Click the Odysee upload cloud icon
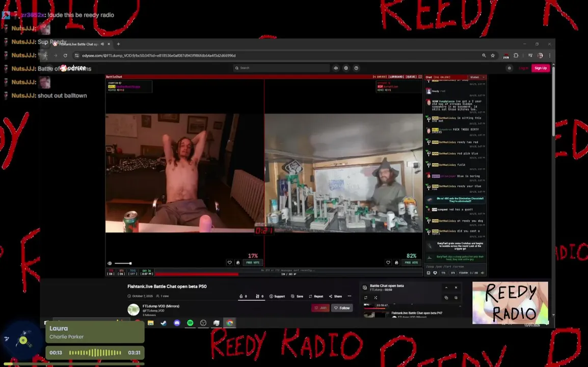Viewport: 588px width, 367px height. click(336, 68)
